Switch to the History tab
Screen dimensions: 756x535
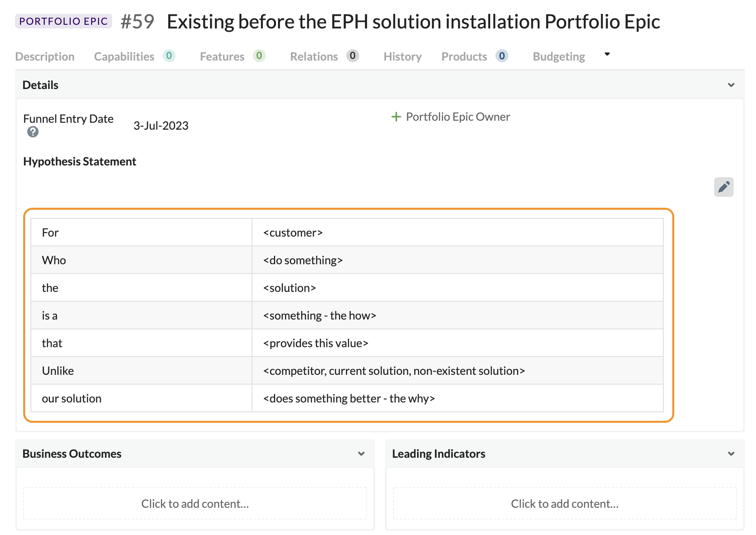402,57
